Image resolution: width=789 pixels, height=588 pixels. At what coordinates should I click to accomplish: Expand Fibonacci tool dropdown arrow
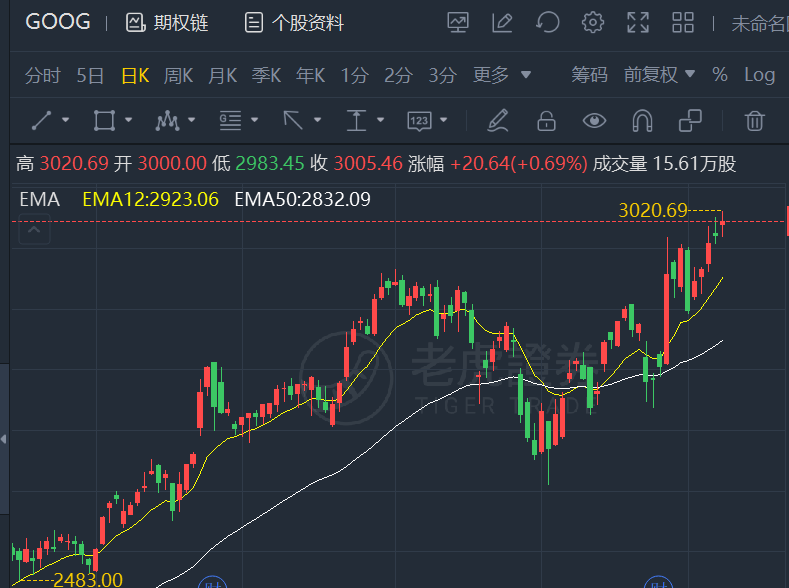point(255,120)
